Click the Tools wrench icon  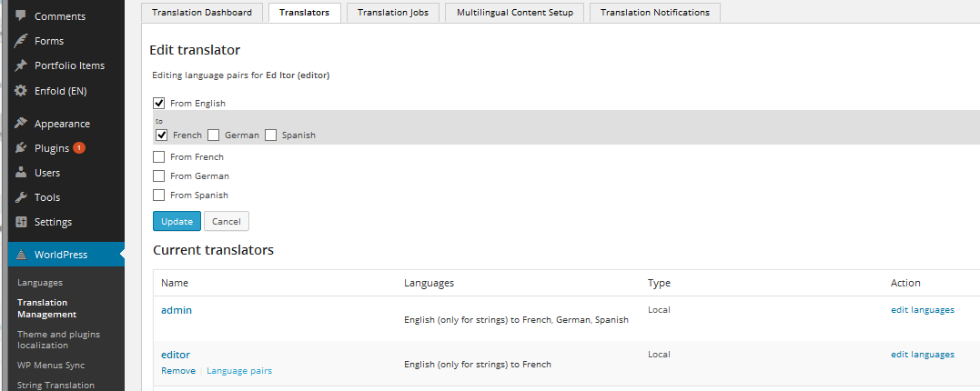[21, 197]
